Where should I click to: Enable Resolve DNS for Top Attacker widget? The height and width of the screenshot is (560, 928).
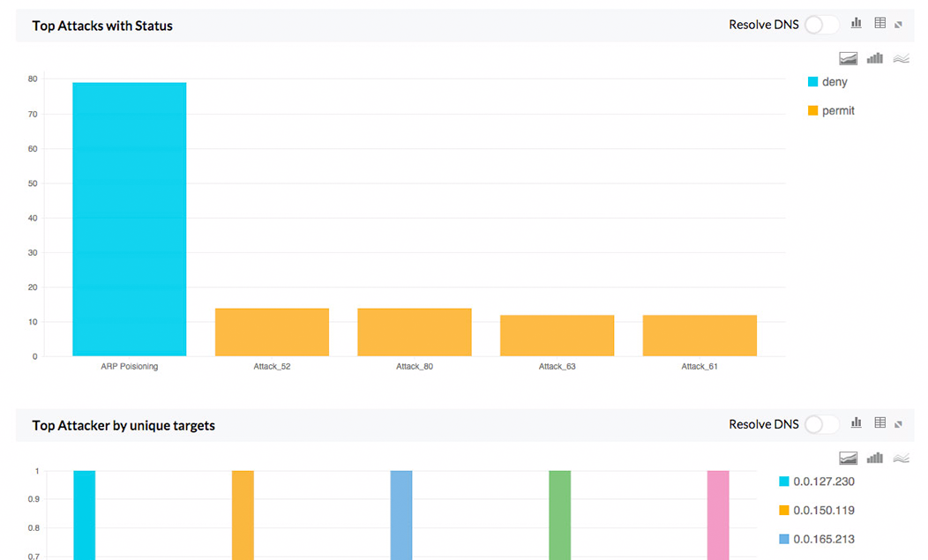click(821, 424)
